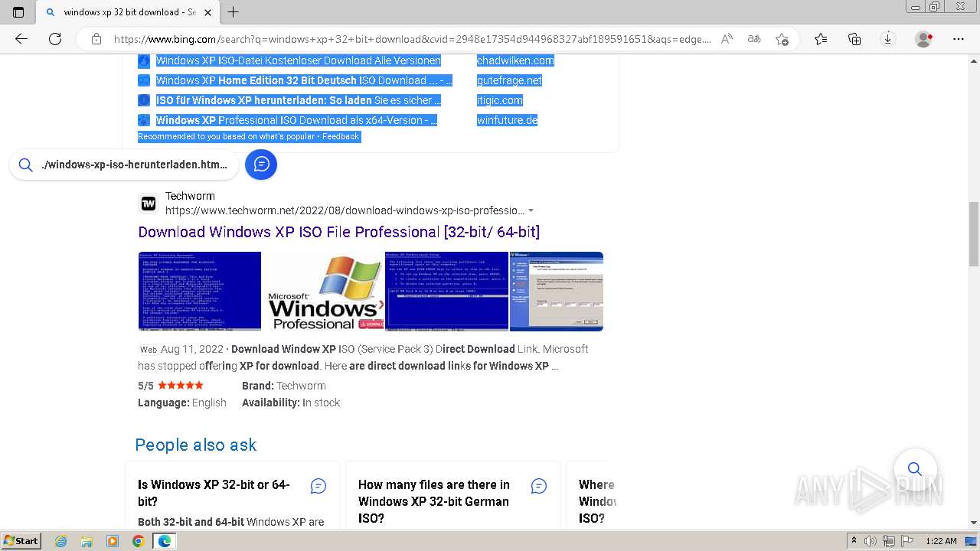
Task: Click scrollbar down arrow
Action: tap(974, 523)
